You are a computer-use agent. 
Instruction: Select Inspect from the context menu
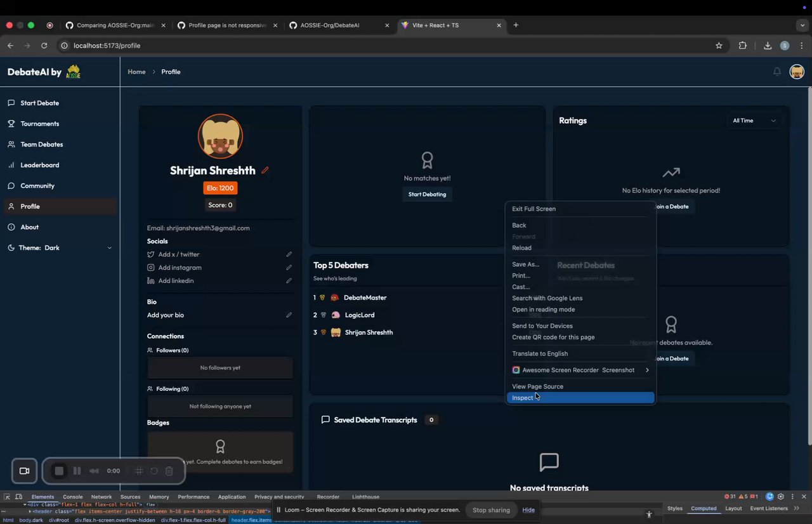click(x=580, y=398)
